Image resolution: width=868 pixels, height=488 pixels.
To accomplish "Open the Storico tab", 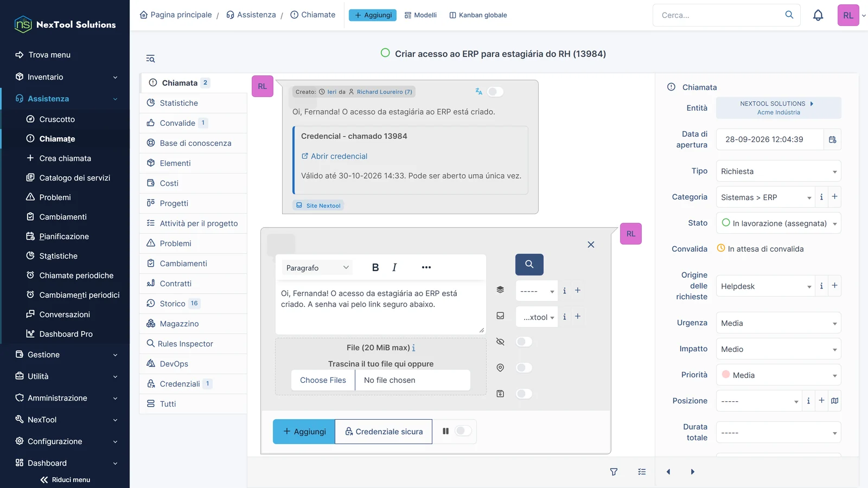I will [x=194, y=304].
